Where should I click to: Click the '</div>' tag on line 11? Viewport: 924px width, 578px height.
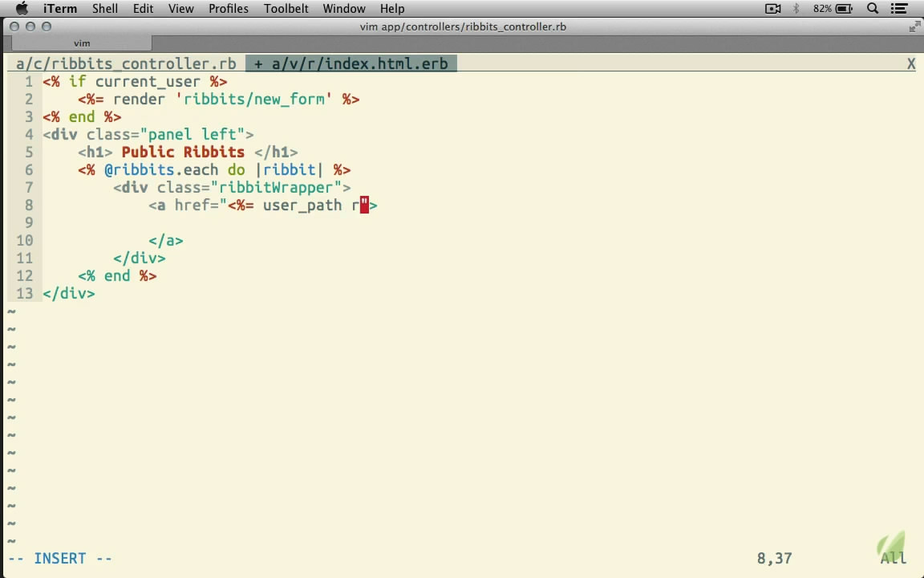(x=140, y=258)
